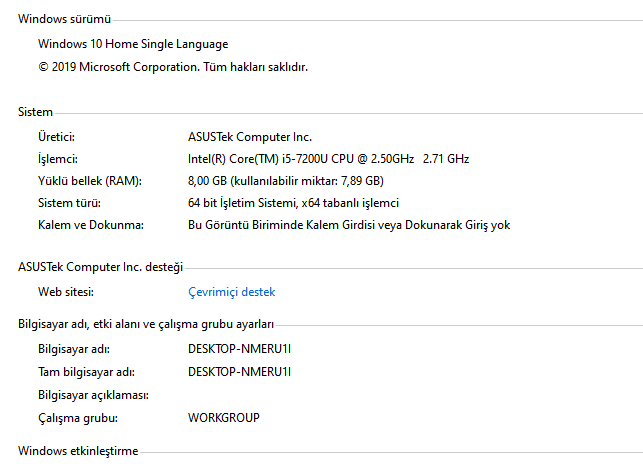Image resolution: width=643 pixels, height=466 pixels.
Task: Click the Windows etkinleştirme heading
Action: 78,451
